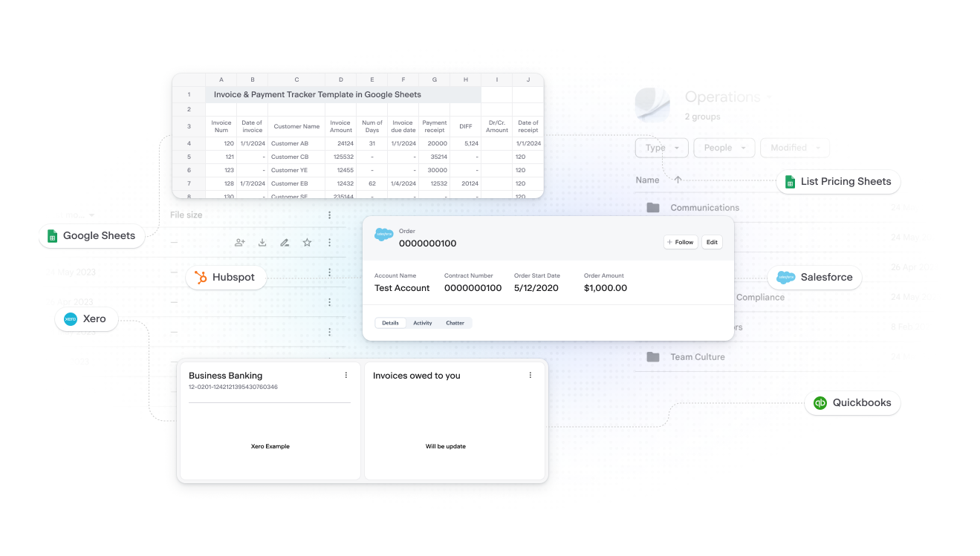The height and width of the screenshot is (556, 980).
Task: Click the 125532 invoice amount cell
Action: tap(341, 157)
